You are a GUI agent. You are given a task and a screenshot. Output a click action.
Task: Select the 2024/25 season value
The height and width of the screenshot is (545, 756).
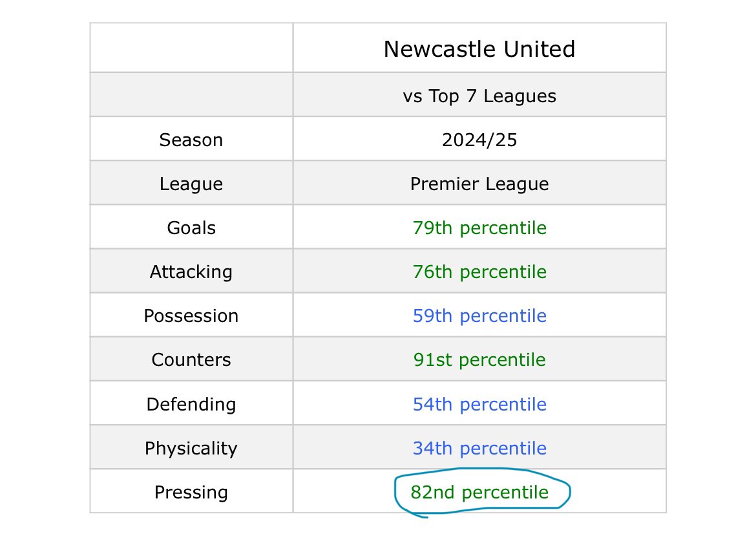click(479, 140)
